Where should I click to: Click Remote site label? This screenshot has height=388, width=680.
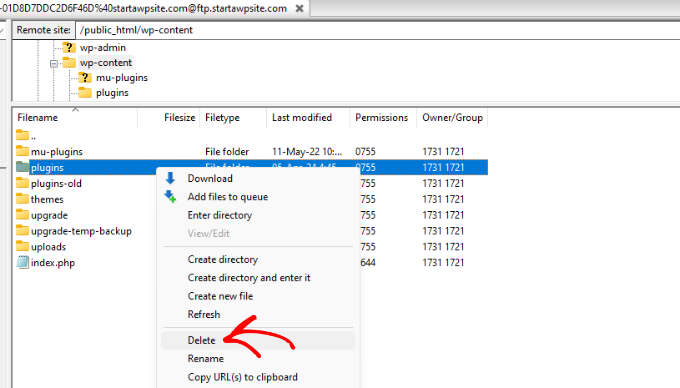(x=43, y=30)
